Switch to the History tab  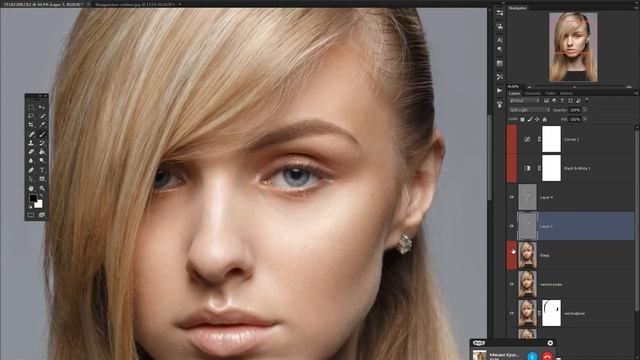click(x=566, y=93)
